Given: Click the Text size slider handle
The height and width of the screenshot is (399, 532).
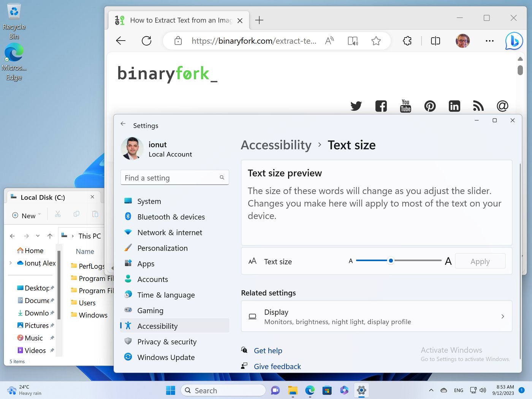Looking at the screenshot, I should (391, 261).
